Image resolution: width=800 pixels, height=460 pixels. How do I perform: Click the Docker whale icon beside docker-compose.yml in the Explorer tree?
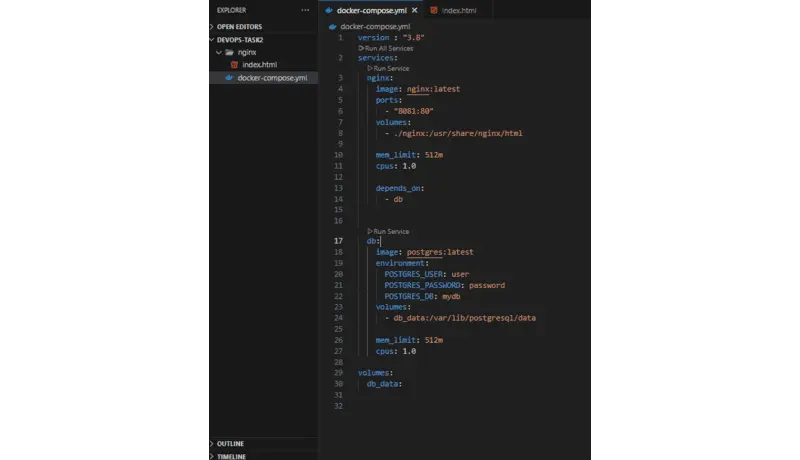(x=230, y=78)
